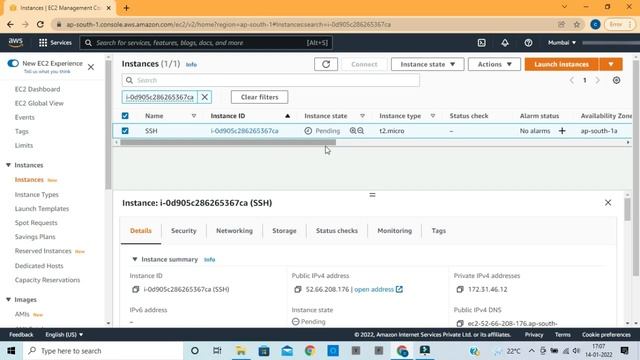640x360 pixels.
Task: Open Windows Start menu
Action: (x=11, y=351)
